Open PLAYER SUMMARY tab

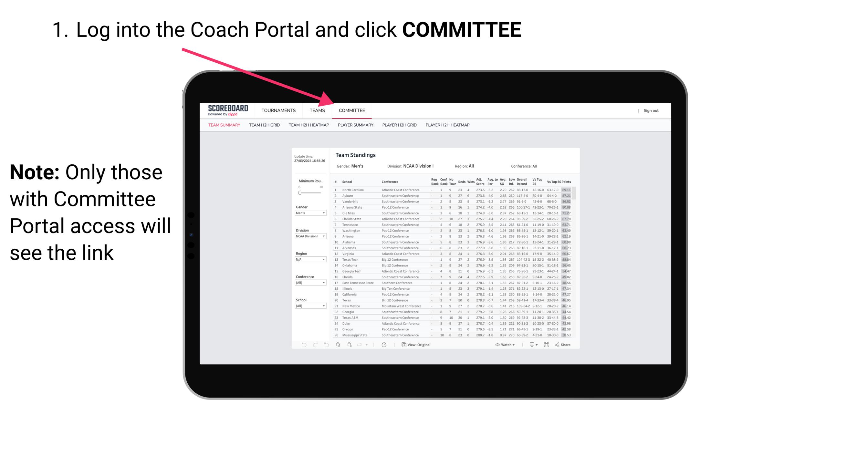click(x=355, y=126)
